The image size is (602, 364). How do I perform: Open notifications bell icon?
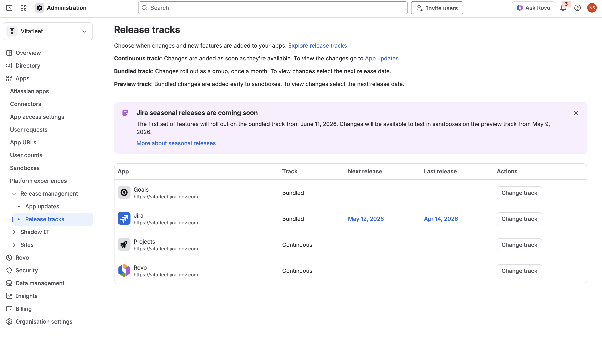tap(563, 8)
